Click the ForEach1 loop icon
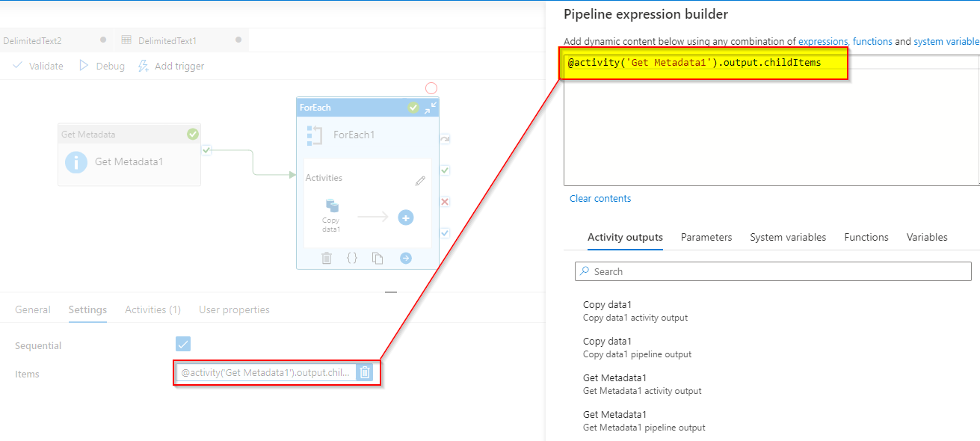Viewport: 980px width, 441px height. click(315, 135)
